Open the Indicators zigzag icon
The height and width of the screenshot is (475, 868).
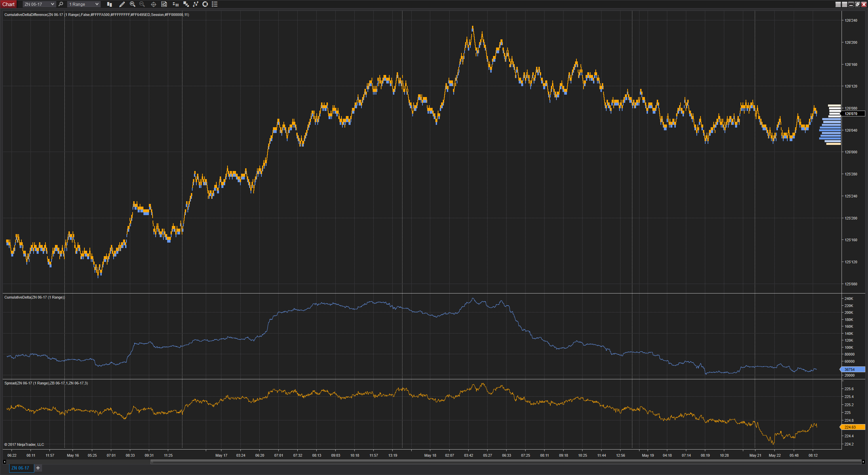click(x=195, y=4)
